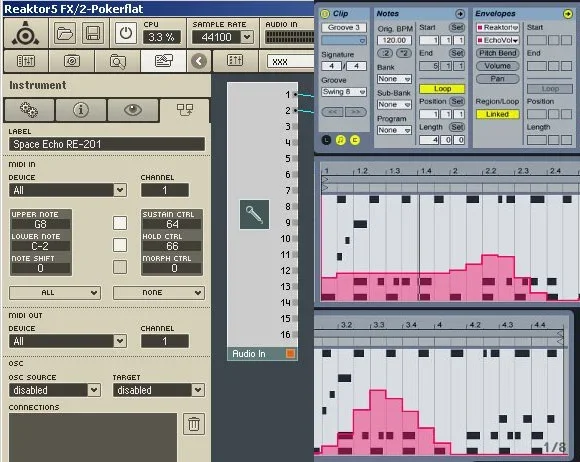Toggle the yellow Loop button in Notes
The image size is (580, 462).
tap(442, 89)
